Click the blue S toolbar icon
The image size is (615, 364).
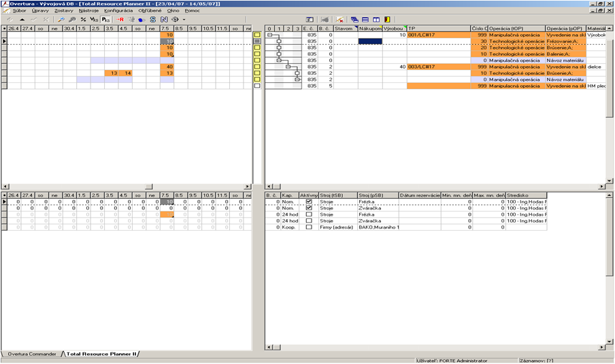coord(152,19)
